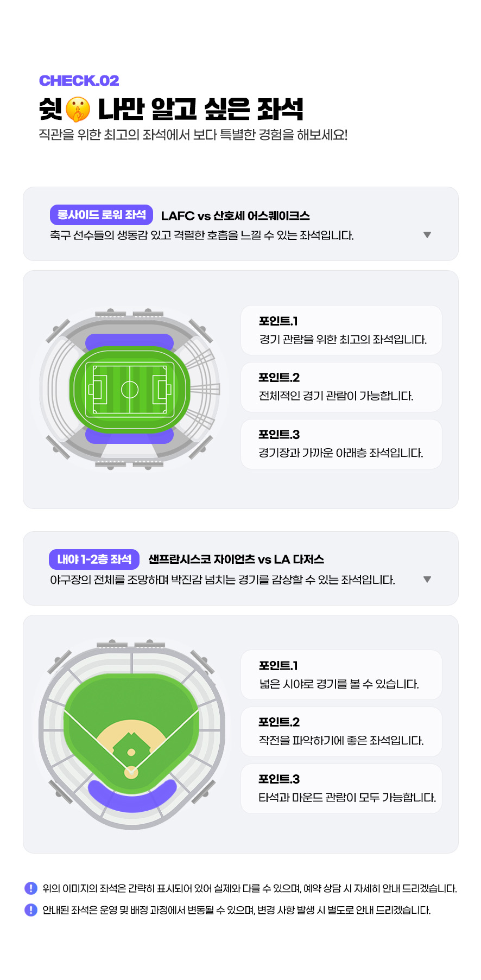Click home plate on the baseball diamond
Viewport: 481px width, 980px height.
[131, 772]
